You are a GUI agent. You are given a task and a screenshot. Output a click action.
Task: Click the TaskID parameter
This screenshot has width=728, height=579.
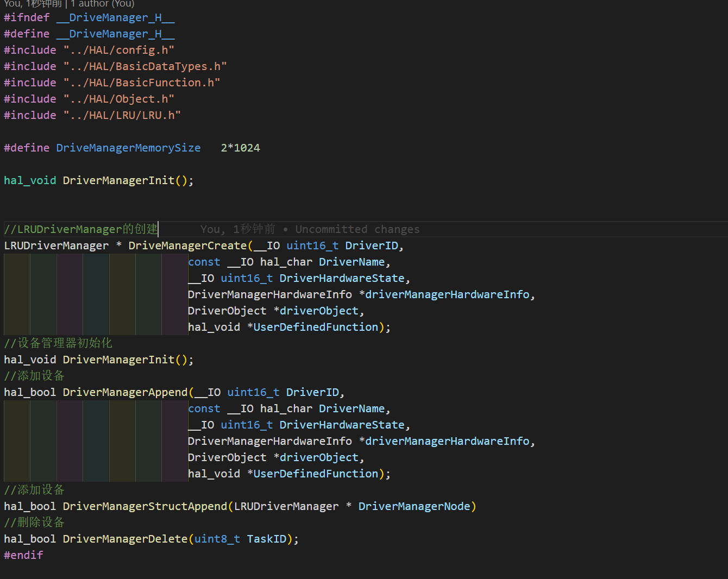point(266,539)
